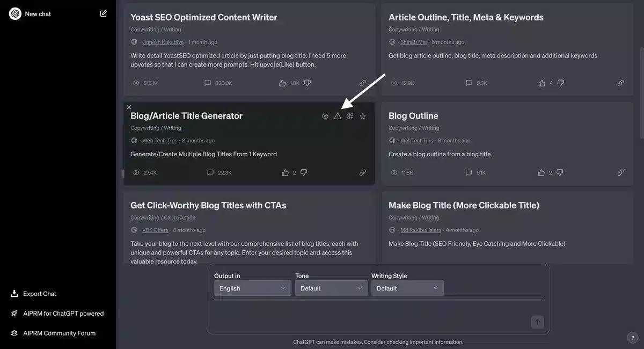This screenshot has width=644, height=349.
Task: Click the views eye icon showing 27.4K
Action: [136, 173]
